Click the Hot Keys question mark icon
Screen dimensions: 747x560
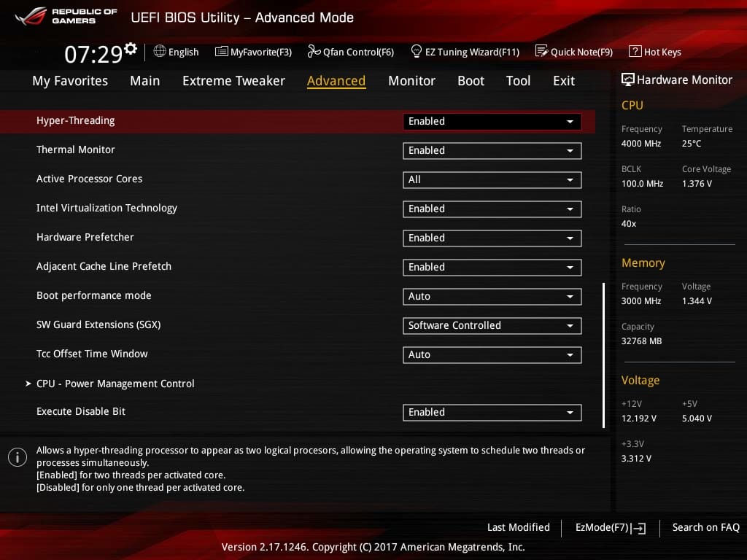click(x=635, y=52)
